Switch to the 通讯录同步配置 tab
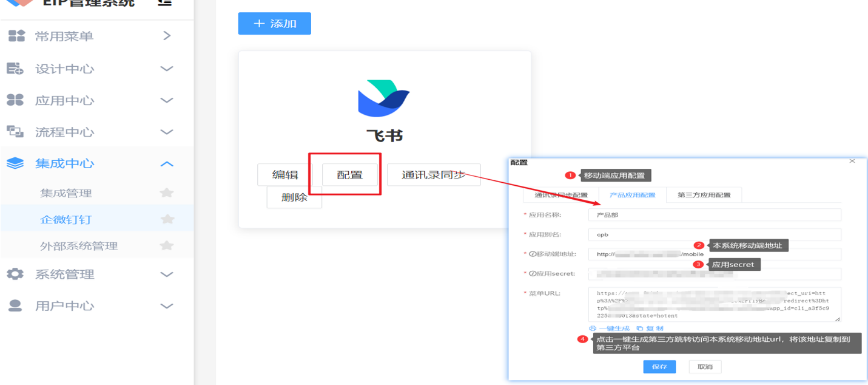Screen dimensions: 868x385 tap(561, 195)
